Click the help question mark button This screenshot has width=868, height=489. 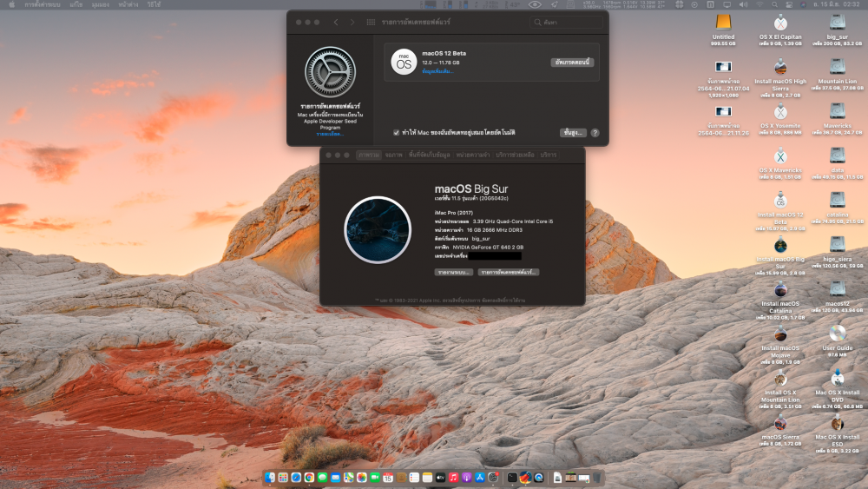(x=595, y=133)
